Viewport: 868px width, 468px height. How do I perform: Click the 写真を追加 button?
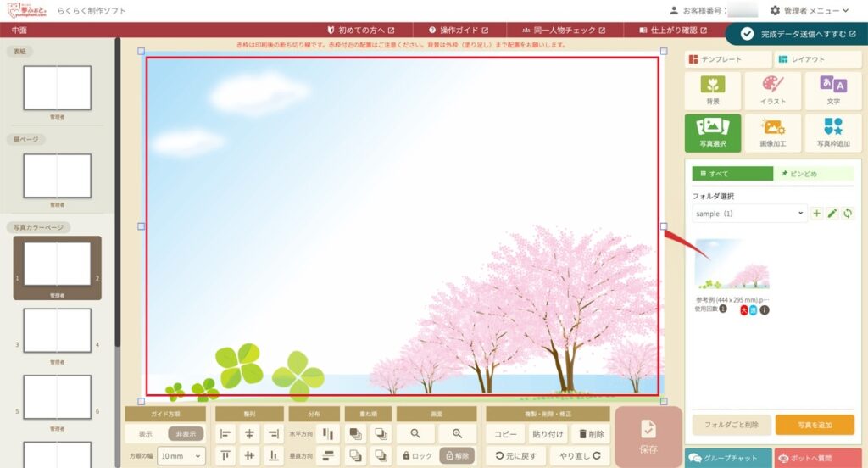click(814, 425)
